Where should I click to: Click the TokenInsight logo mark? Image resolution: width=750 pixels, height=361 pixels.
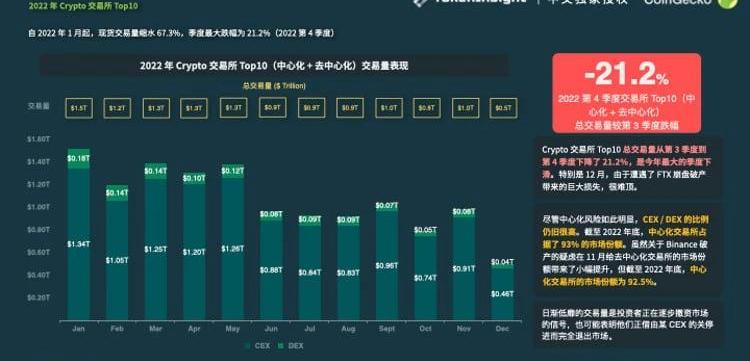click(x=420, y=2)
